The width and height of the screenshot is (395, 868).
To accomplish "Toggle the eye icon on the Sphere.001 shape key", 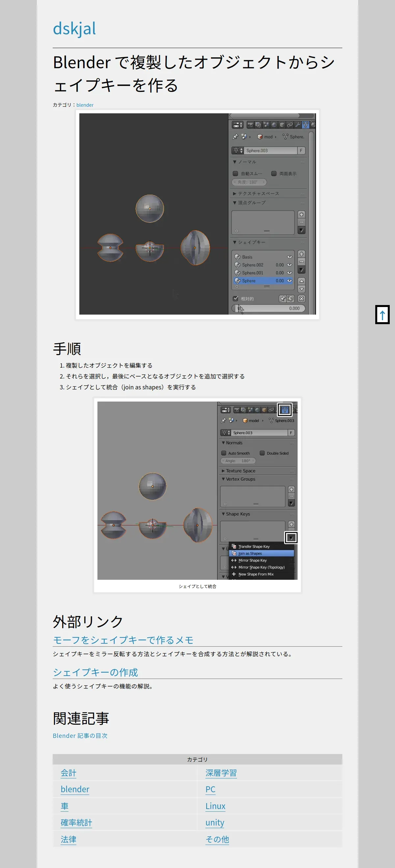I will [290, 273].
